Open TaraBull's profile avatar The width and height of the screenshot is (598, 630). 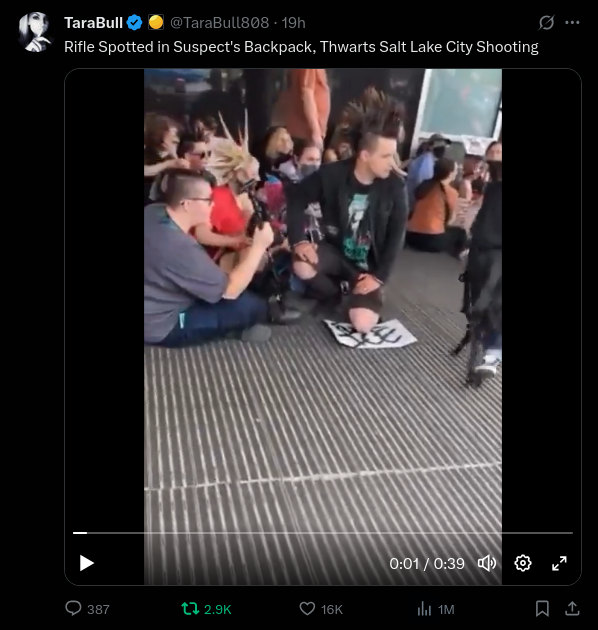(x=35, y=32)
